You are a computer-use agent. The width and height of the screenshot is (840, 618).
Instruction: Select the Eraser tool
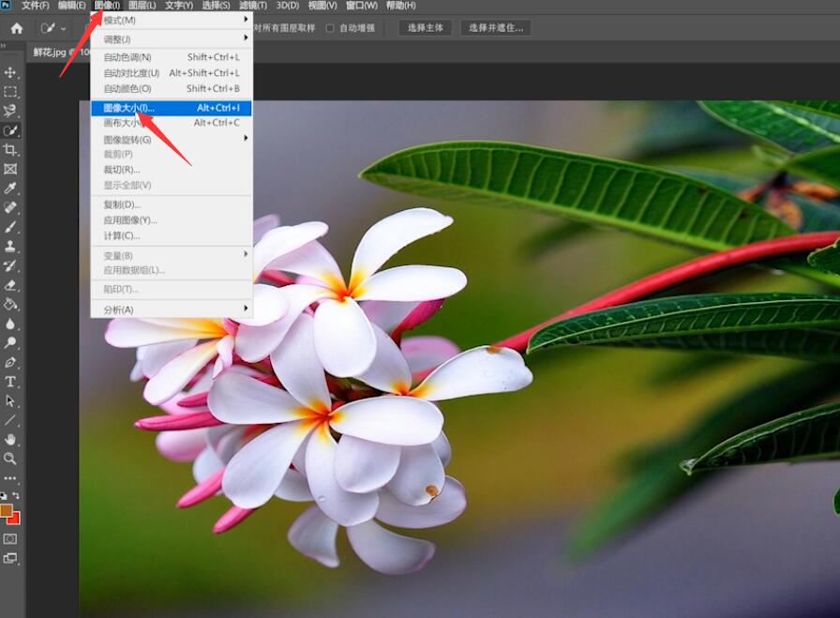coord(10,284)
